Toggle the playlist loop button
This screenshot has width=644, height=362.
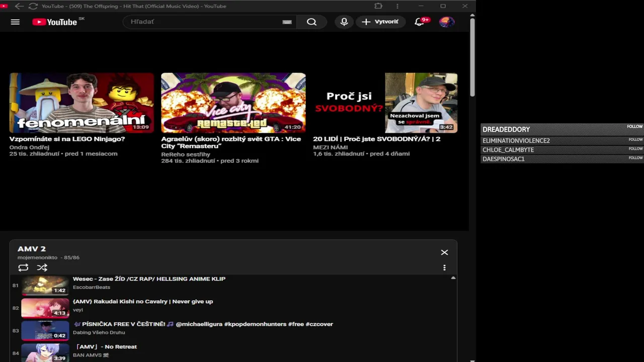pyautogui.click(x=23, y=268)
